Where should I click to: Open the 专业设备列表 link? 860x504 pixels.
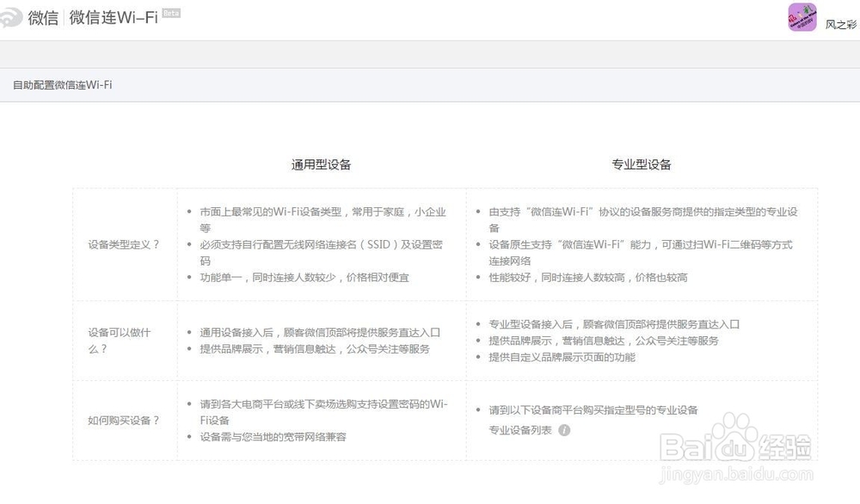point(521,428)
